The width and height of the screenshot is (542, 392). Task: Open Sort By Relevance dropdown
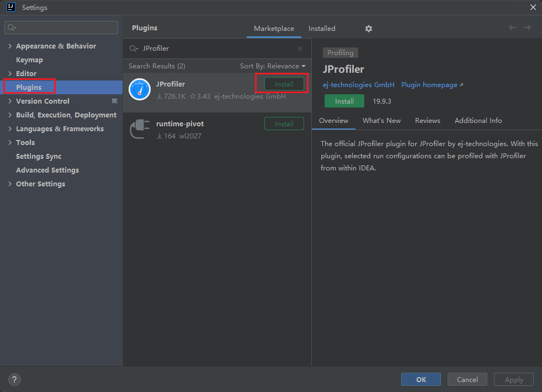click(x=273, y=66)
